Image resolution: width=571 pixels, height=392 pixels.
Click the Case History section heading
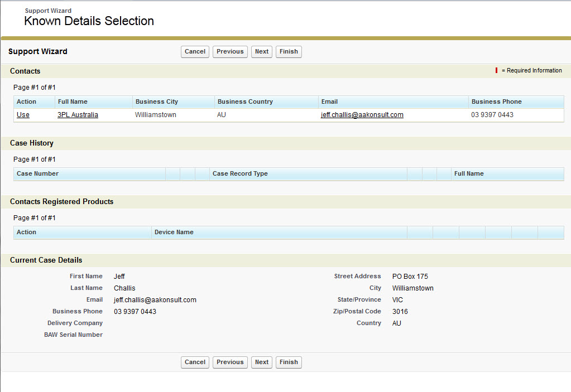pyautogui.click(x=32, y=143)
